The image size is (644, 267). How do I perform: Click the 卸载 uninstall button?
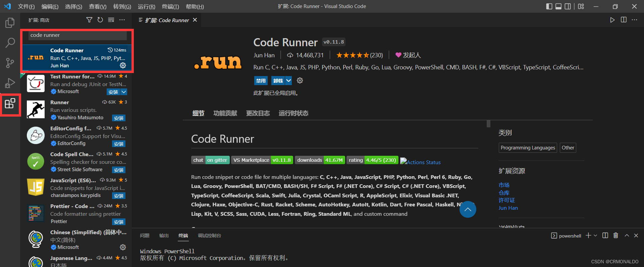[x=278, y=80]
